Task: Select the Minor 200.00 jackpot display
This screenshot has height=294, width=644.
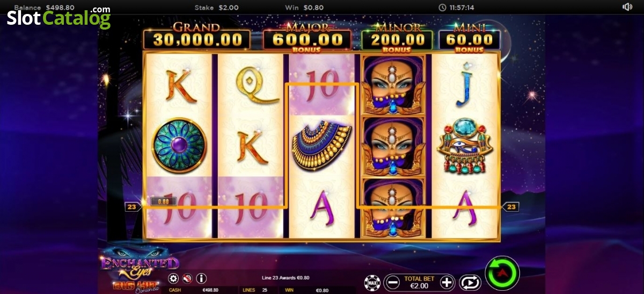Action: (x=397, y=38)
